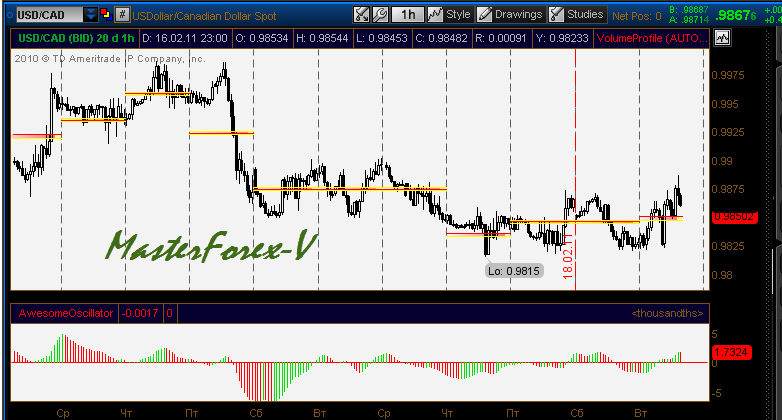Click the open value O: 0.98534
Viewport: 782px width, 420px height.
262,38
